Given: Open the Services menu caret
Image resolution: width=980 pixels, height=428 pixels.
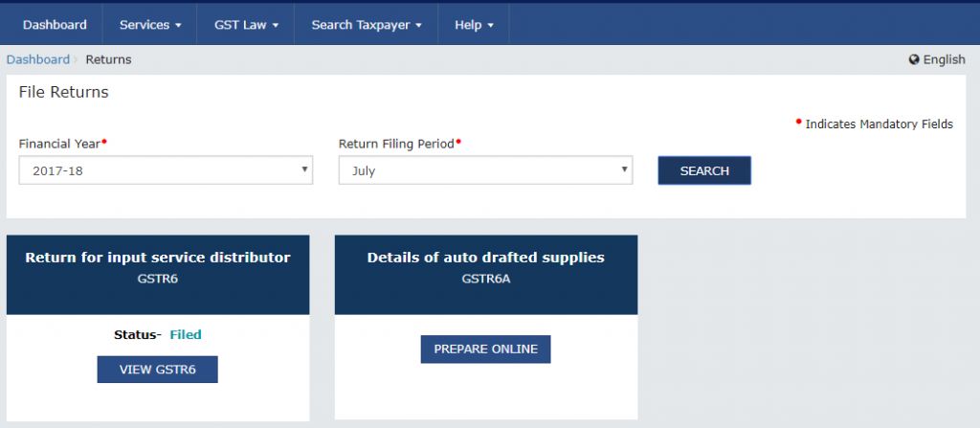Looking at the screenshot, I should (x=178, y=26).
